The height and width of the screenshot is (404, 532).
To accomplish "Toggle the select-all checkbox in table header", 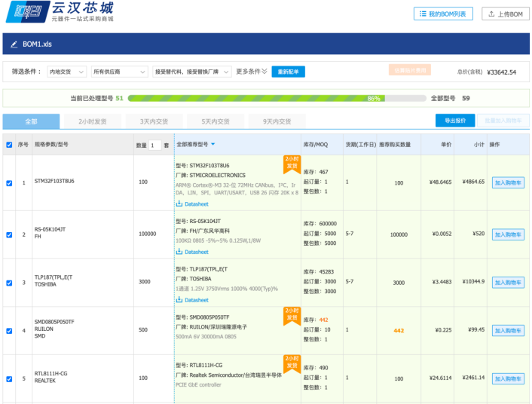I will [9, 145].
